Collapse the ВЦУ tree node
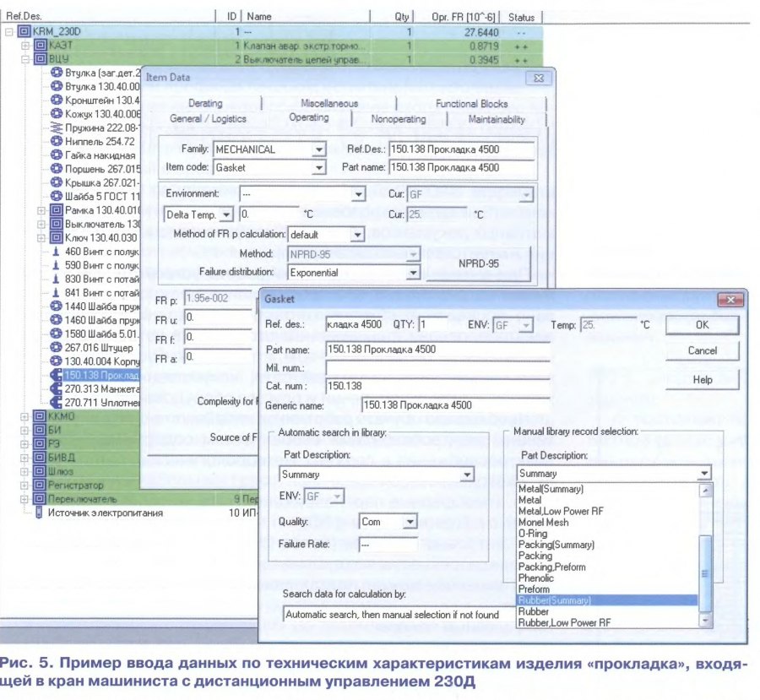Viewport: 760px width, 700px height. (x=25, y=59)
